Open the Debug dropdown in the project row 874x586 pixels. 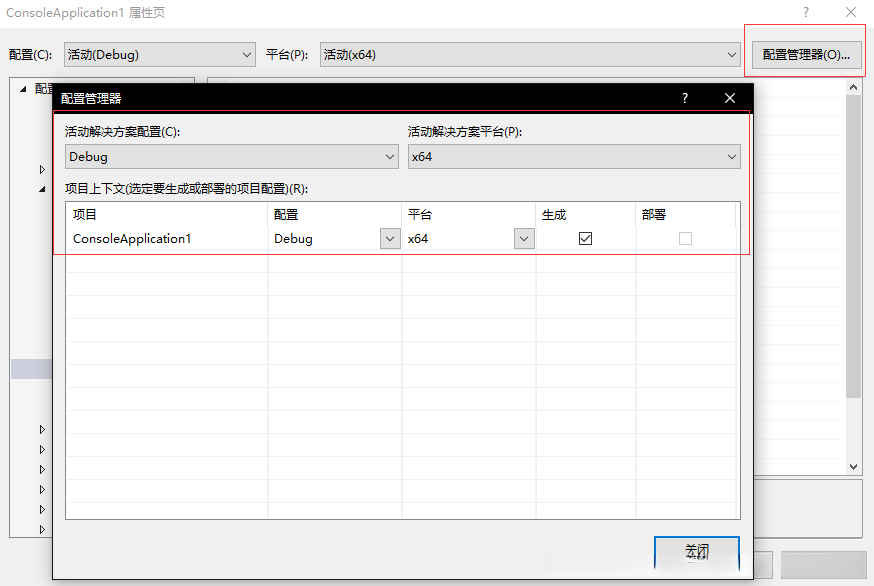tap(390, 238)
